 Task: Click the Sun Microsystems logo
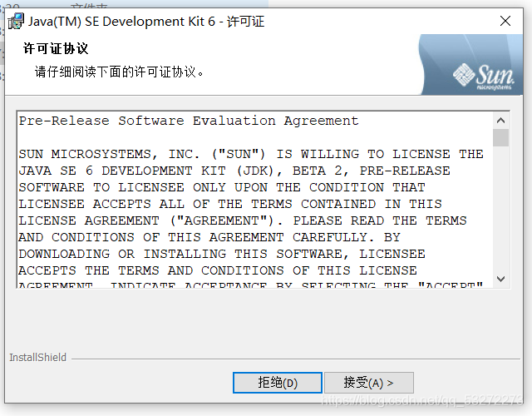tap(484, 77)
